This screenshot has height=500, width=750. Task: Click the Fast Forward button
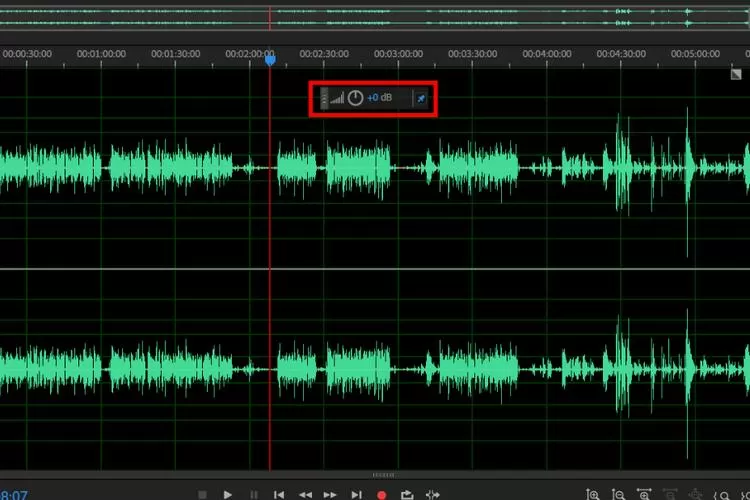pyautogui.click(x=330, y=494)
